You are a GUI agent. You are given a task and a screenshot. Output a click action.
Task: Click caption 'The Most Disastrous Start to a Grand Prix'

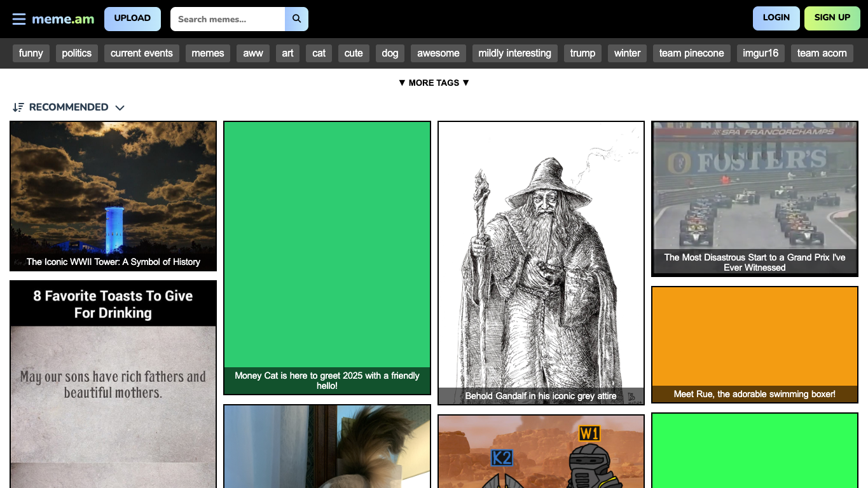tap(755, 262)
